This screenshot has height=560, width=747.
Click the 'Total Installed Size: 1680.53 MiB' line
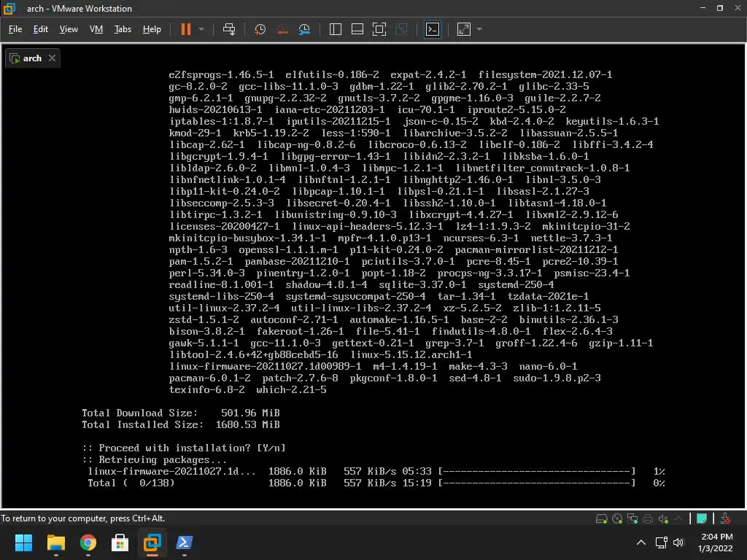point(181,425)
